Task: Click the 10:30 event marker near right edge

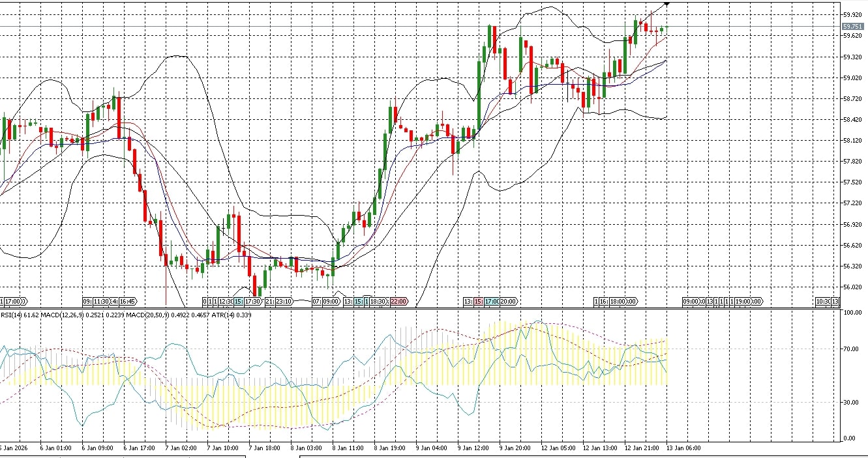Action: (x=822, y=302)
